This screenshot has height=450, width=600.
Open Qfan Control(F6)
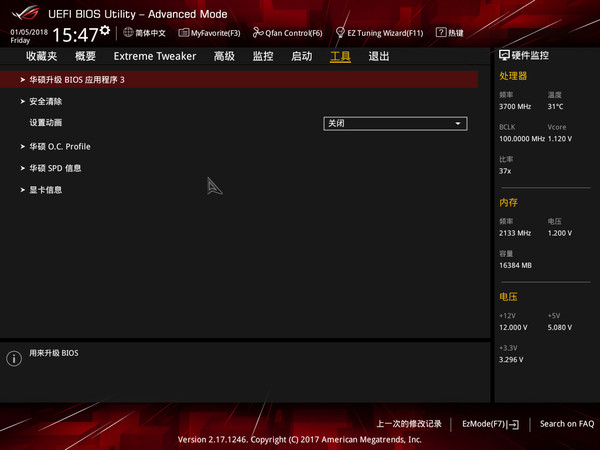[294, 33]
